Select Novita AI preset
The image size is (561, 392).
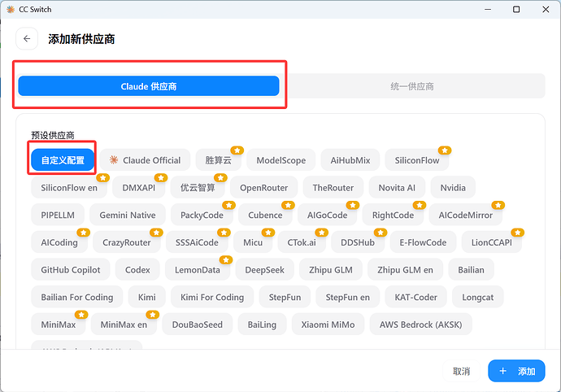(x=397, y=188)
